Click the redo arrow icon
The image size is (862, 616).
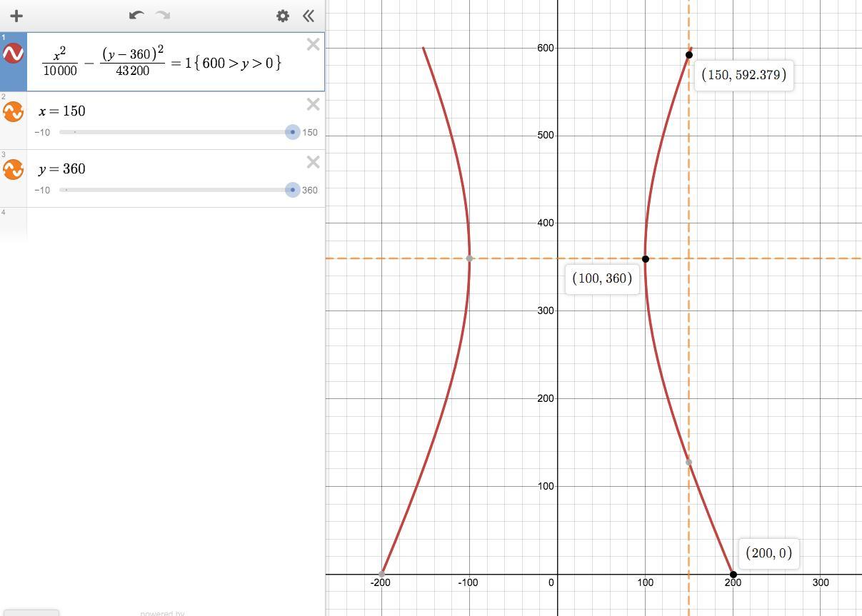[x=163, y=15]
